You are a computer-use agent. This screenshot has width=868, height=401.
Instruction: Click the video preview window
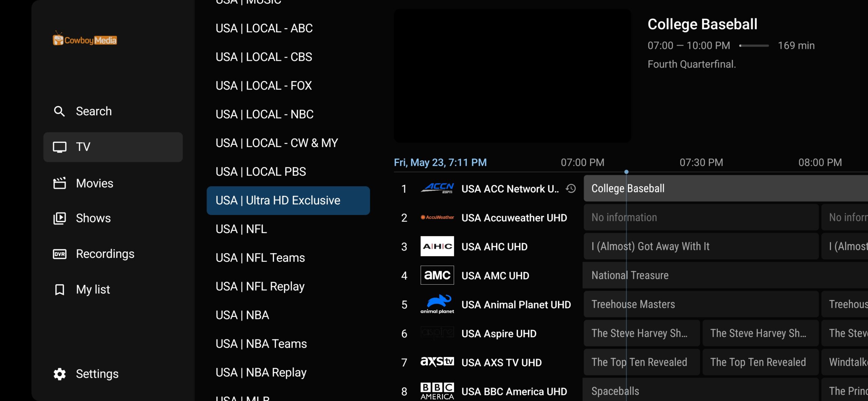coord(512,76)
